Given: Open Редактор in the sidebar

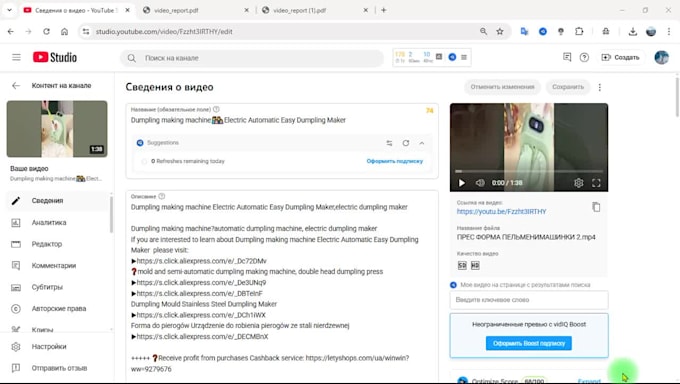Looking at the screenshot, I should coord(57,244).
